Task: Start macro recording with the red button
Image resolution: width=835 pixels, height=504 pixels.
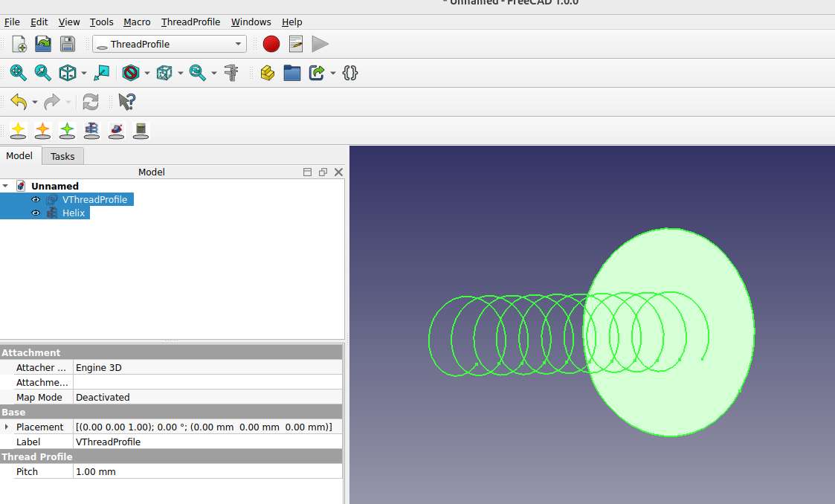Action: click(271, 44)
